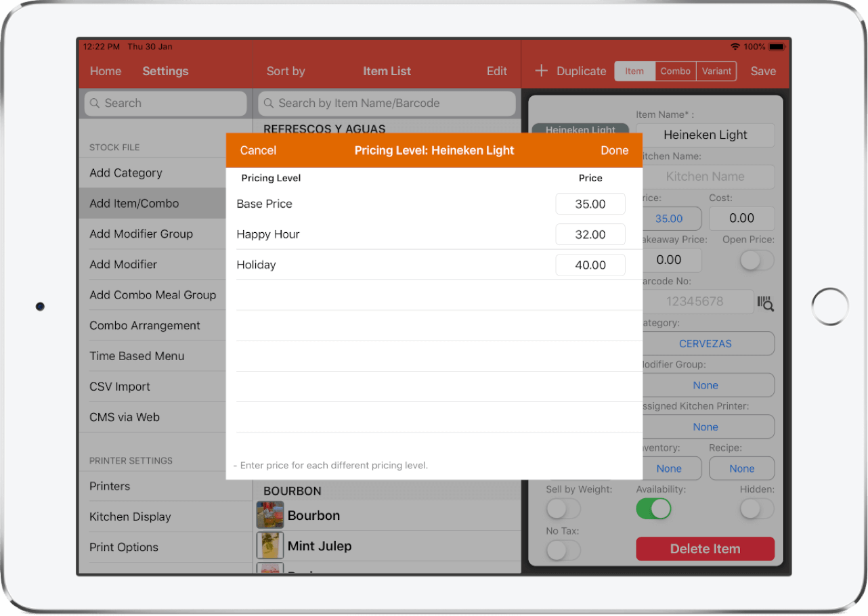Open the Mint Julep item thumbnail
Viewport: 868px width, 616px height.
coord(270,546)
